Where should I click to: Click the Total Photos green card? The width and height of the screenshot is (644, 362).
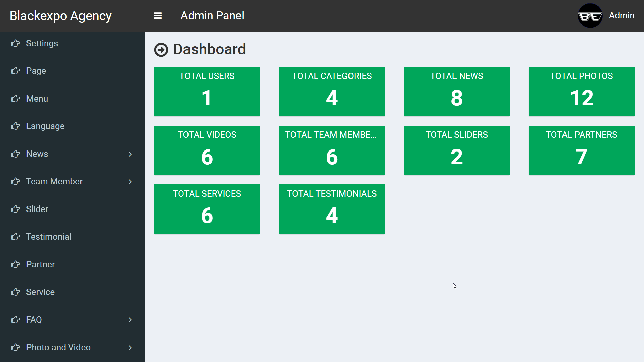pos(581,92)
